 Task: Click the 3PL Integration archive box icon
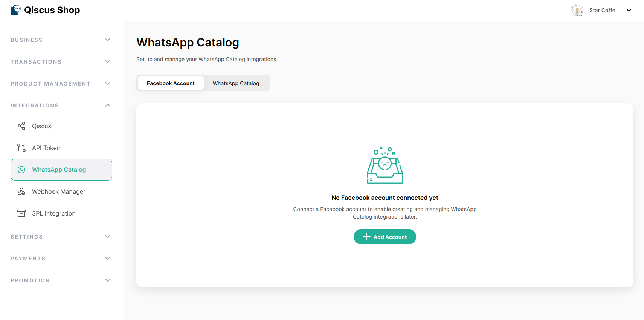pos(21,213)
